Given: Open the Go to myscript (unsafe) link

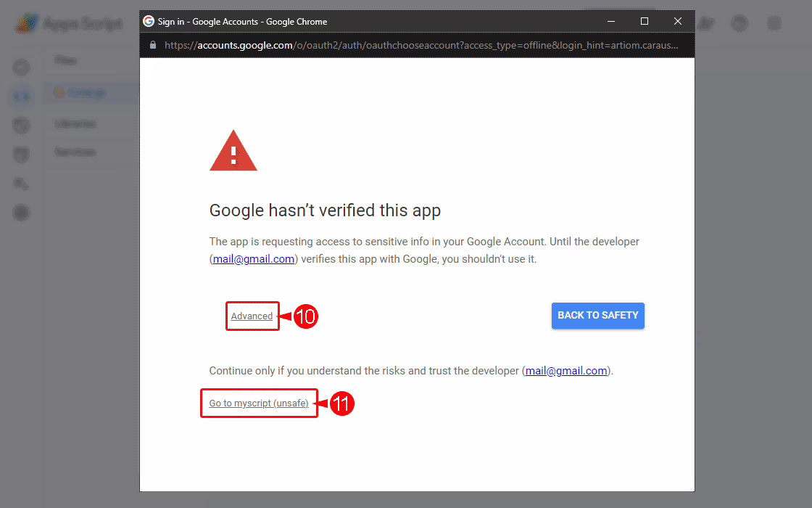Looking at the screenshot, I should [x=259, y=403].
